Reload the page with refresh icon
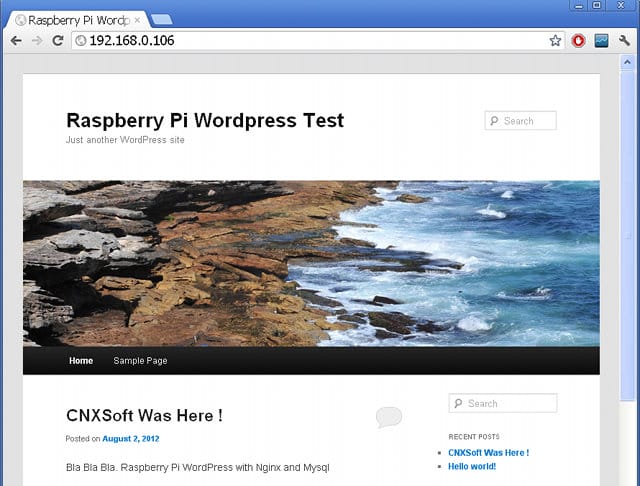The width and height of the screenshot is (640, 486). click(58, 40)
